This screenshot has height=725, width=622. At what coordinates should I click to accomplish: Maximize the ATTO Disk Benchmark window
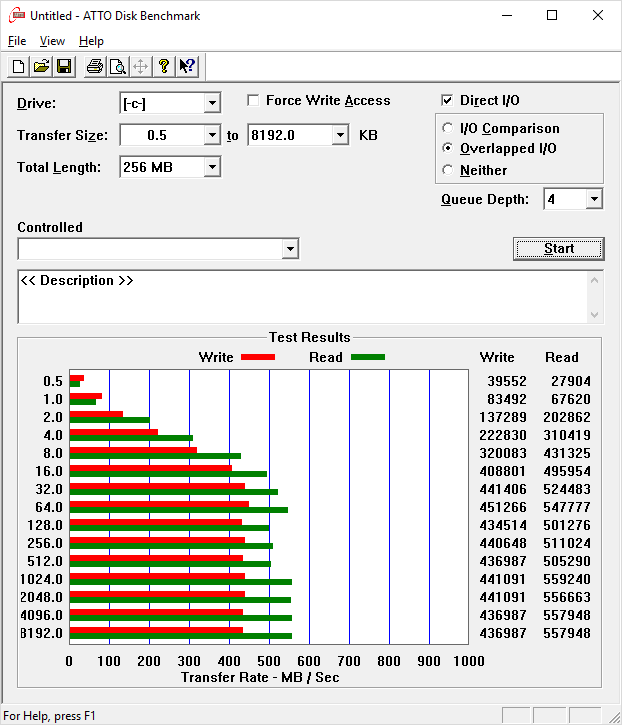(552, 15)
